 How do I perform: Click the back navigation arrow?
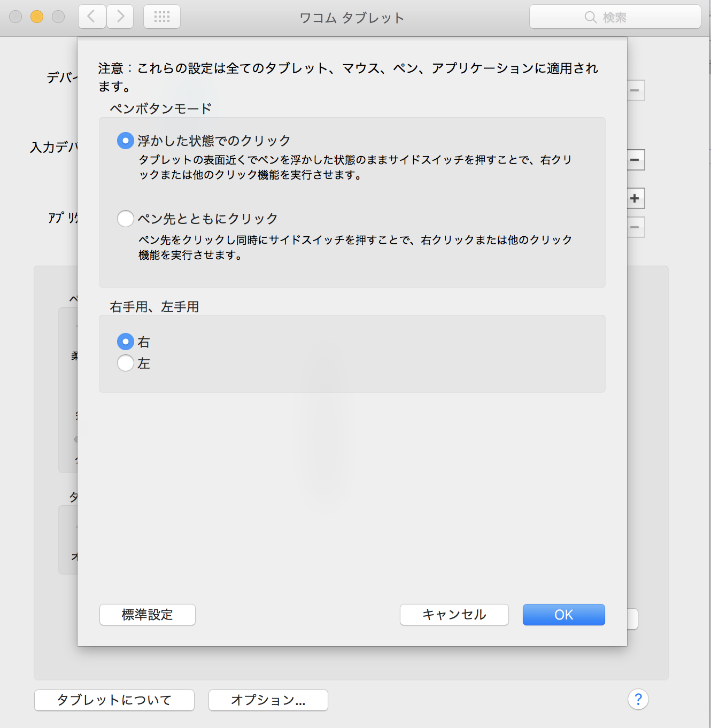[92, 17]
